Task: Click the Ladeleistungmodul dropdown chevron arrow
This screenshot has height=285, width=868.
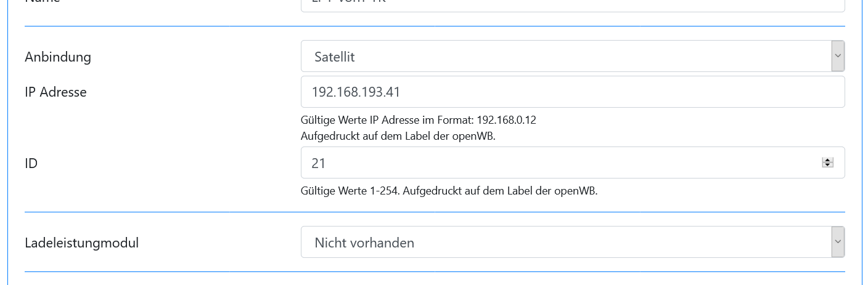Action: tap(837, 241)
